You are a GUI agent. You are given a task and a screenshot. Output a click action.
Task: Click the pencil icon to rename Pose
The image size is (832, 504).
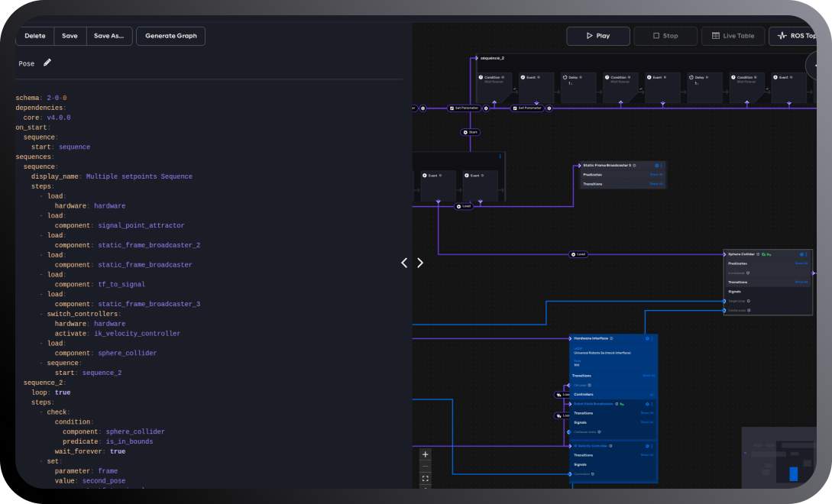pos(47,63)
